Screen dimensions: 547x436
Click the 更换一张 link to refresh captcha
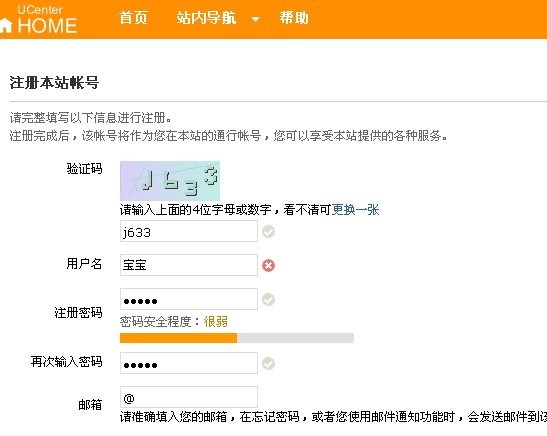[x=355, y=210]
